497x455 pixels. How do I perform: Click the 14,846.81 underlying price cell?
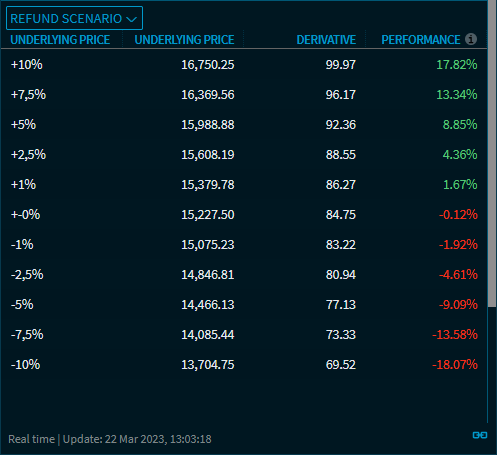pos(208,275)
